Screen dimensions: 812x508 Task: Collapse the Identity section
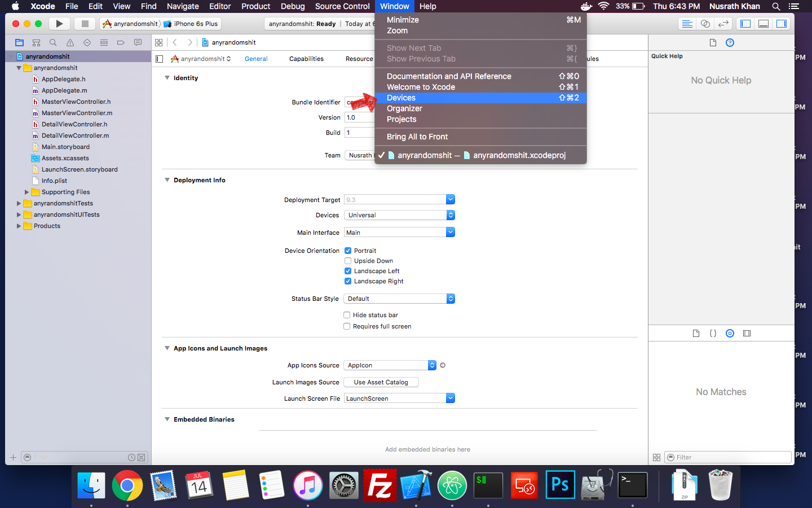167,78
